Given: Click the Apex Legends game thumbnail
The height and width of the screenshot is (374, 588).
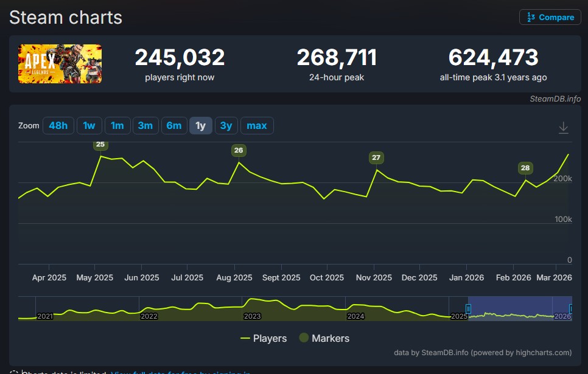Looking at the screenshot, I should (x=60, y=64).
